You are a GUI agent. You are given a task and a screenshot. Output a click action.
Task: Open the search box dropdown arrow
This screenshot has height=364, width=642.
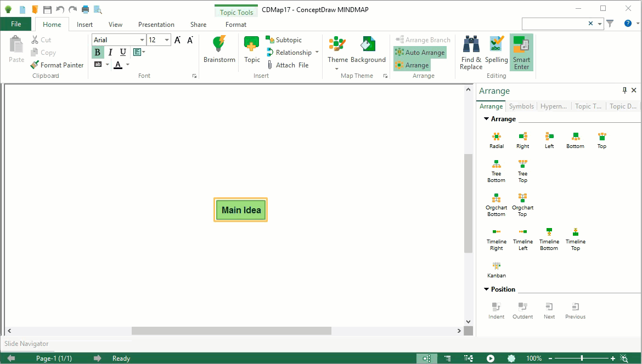[x=599, y=24]
